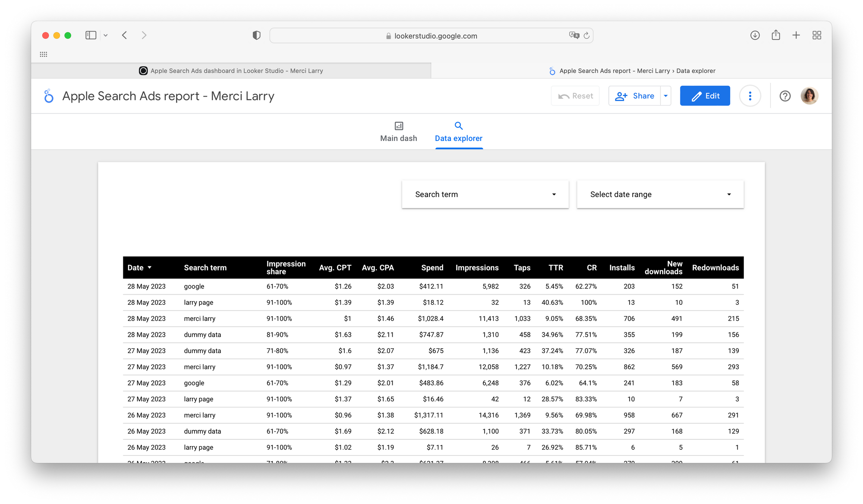This screenshot has width=863, height=504.
Task: Open the help question mark icon
Action: [785, 96]
